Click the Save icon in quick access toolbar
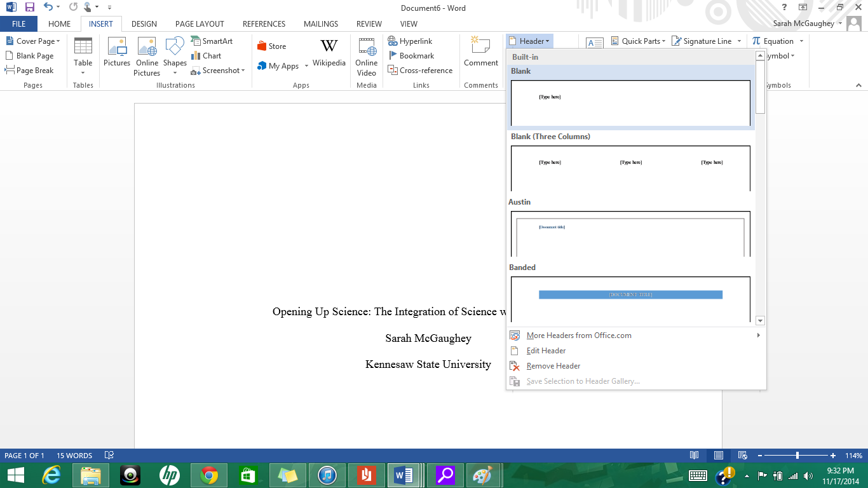This screenshot has width=868, height=488. click(x=30, y=8)
